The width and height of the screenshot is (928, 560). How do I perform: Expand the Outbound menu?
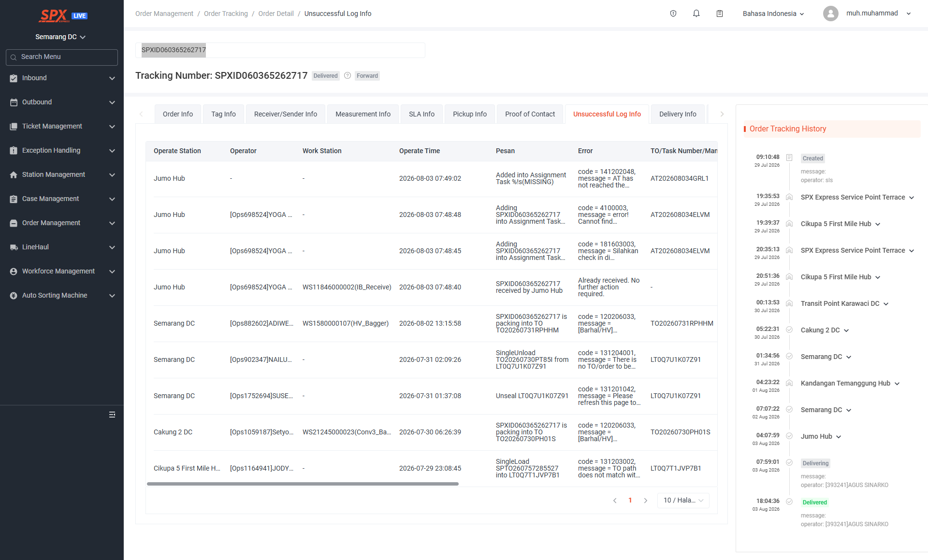click(x=112, y=102)
